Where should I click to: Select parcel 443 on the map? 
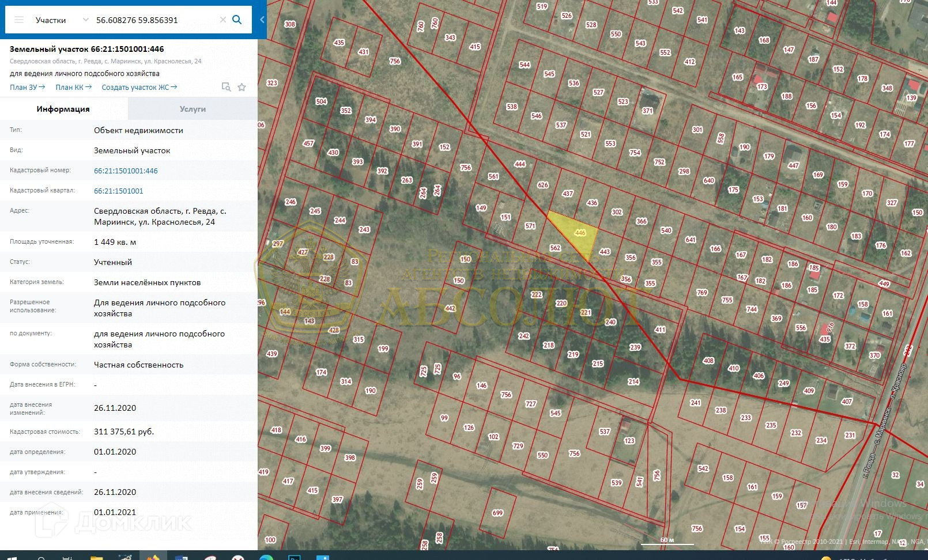(605, 252)
